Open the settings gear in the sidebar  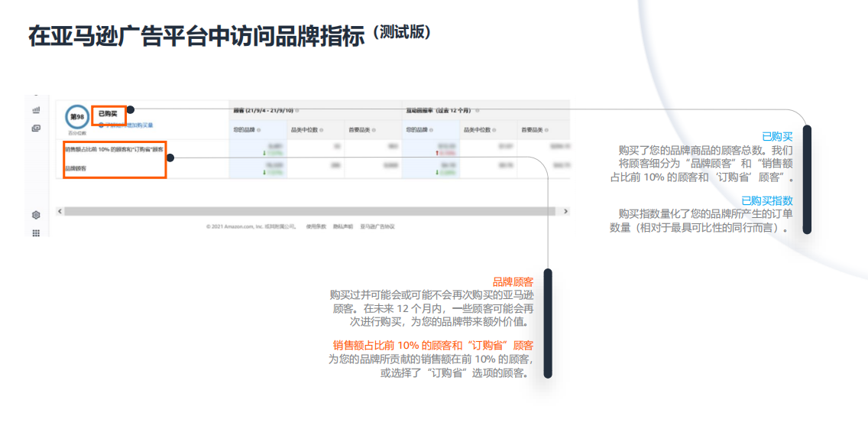(x=36, y=214)
